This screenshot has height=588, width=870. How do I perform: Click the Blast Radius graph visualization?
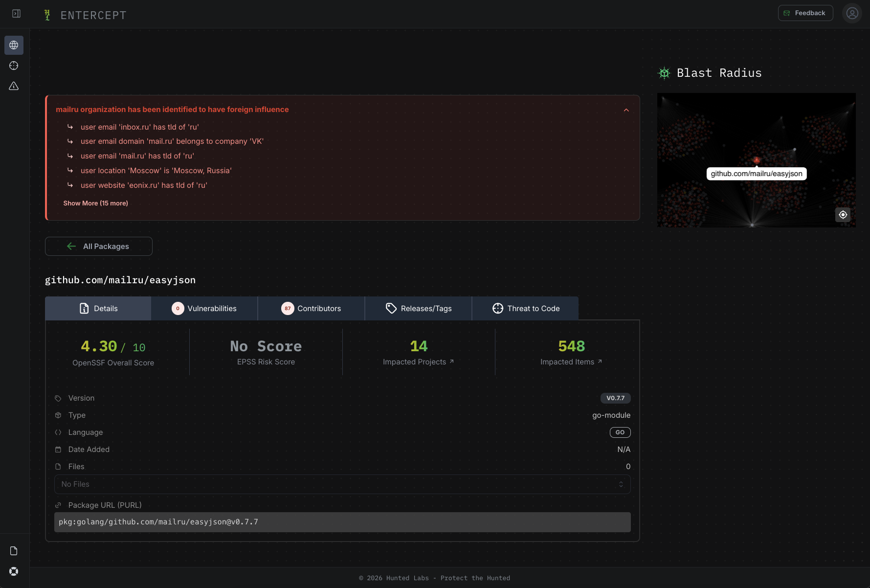pyautogui.click(x=757, y=160)
